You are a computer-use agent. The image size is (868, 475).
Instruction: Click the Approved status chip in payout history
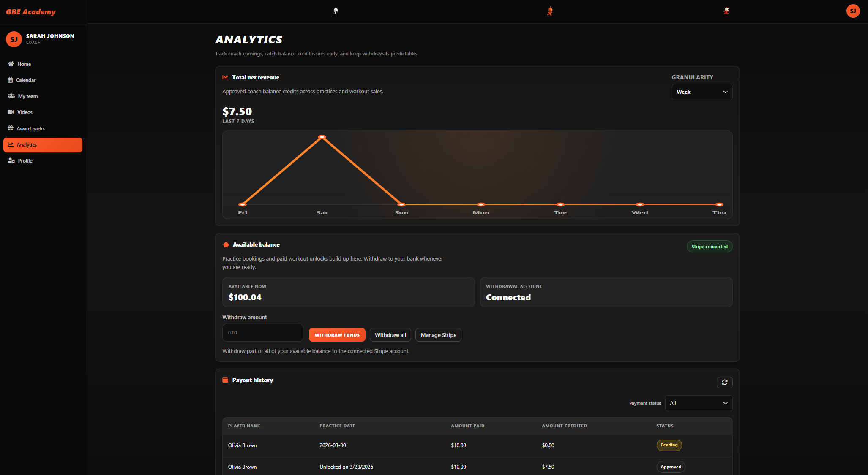(x=671, y=467)
